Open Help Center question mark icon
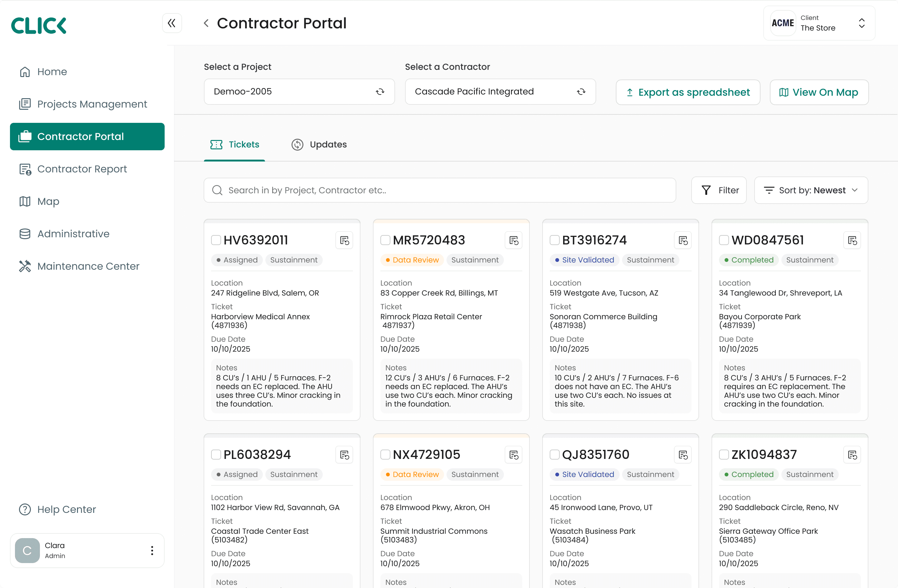 (25, 509)
